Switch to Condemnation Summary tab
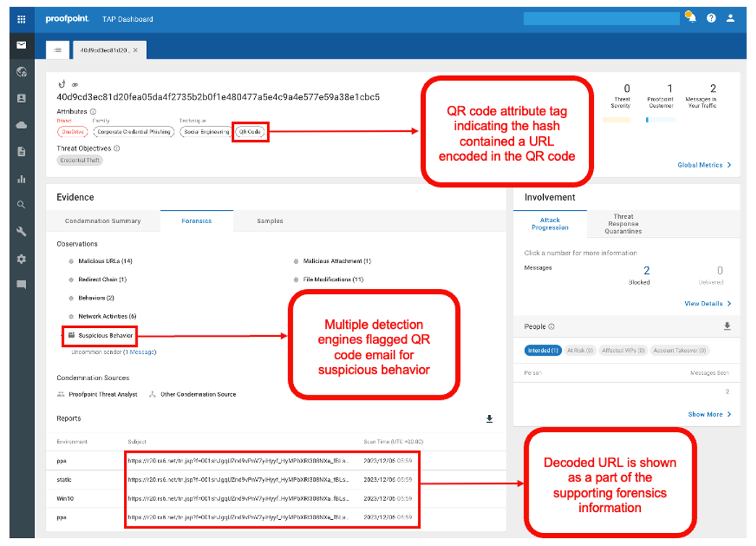 [103, 221]
